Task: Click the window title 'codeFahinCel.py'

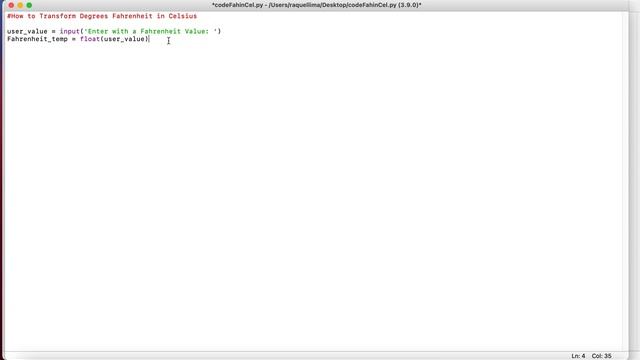Action: (x=316, y=5)
